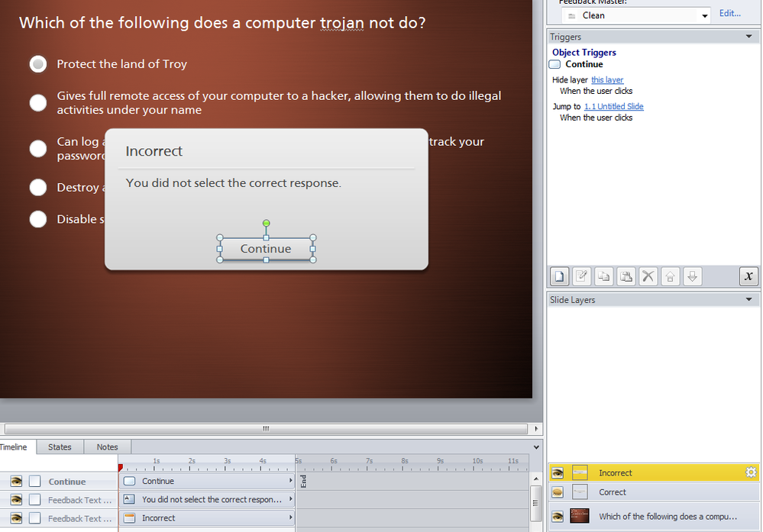Screen dimensions: 763x532
Task: Select the 'Jump to' trigger row
Action: point(598,112)
